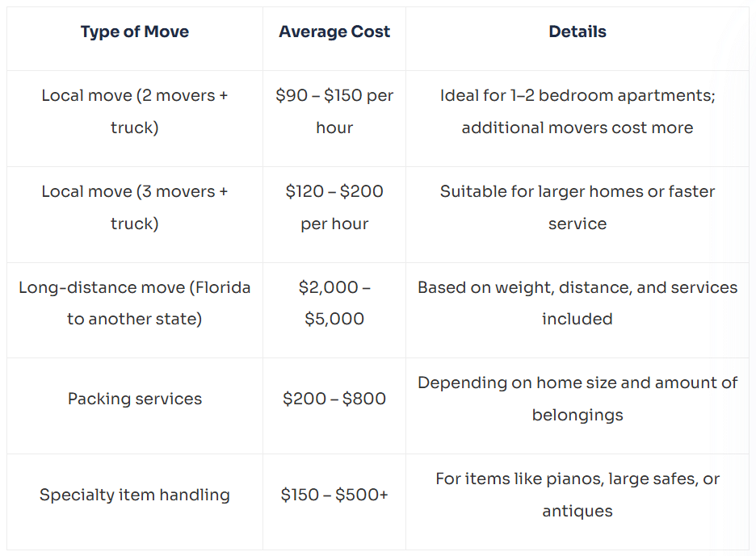Click the "Details" column header
Viewport: 756px width, 556px height.
coord(577,31)
